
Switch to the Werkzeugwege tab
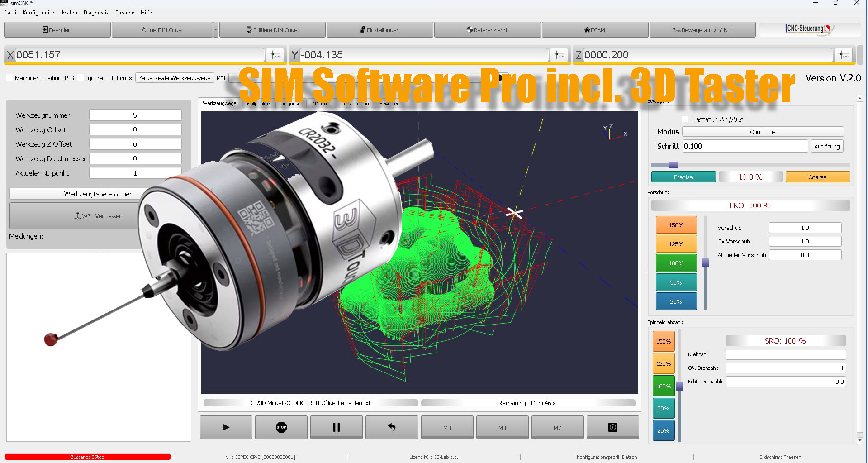[x=219, y=103]
